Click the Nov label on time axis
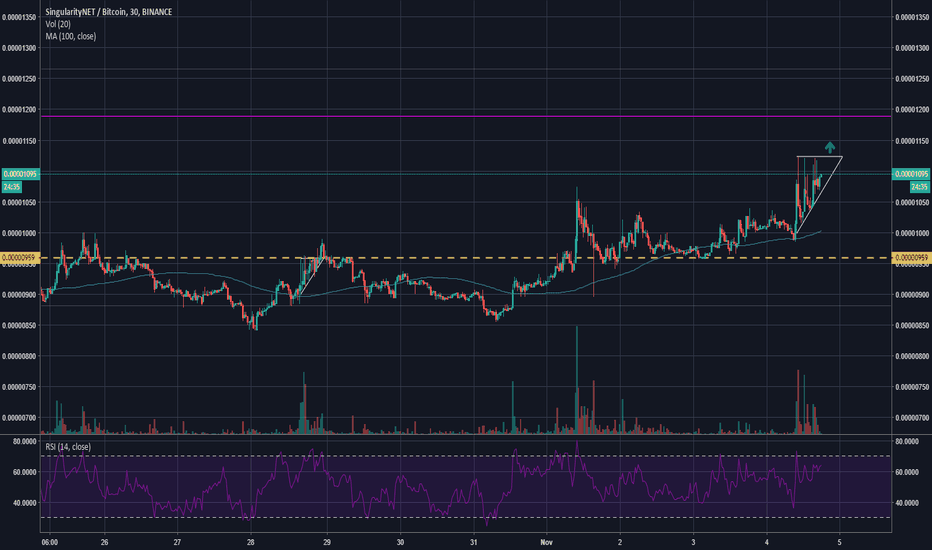This screenshot has height=550, width=932. click(547, 542)
